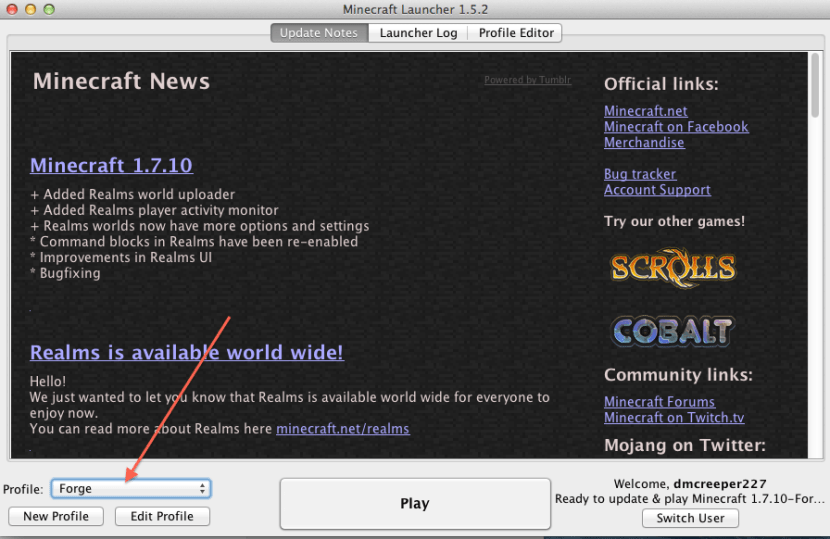
Task: Open the Profile dropdown showing Forge
Action: point(131,489)
